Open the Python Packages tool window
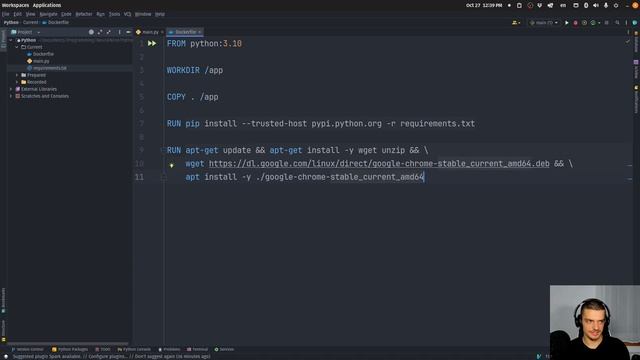This screenshot has width=640, height=360. tap(70, 349)
